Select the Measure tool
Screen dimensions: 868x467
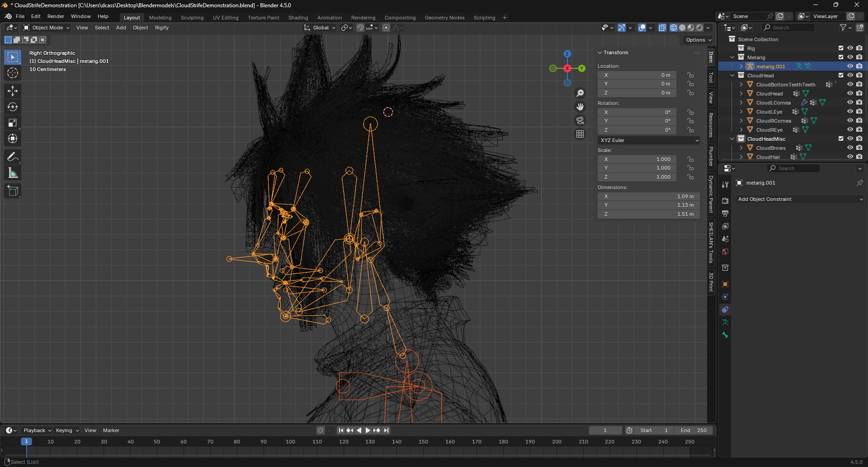[13, 173]
